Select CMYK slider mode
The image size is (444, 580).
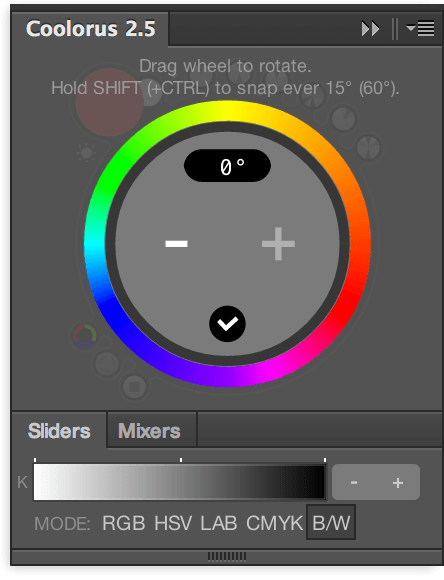(275, 523)
